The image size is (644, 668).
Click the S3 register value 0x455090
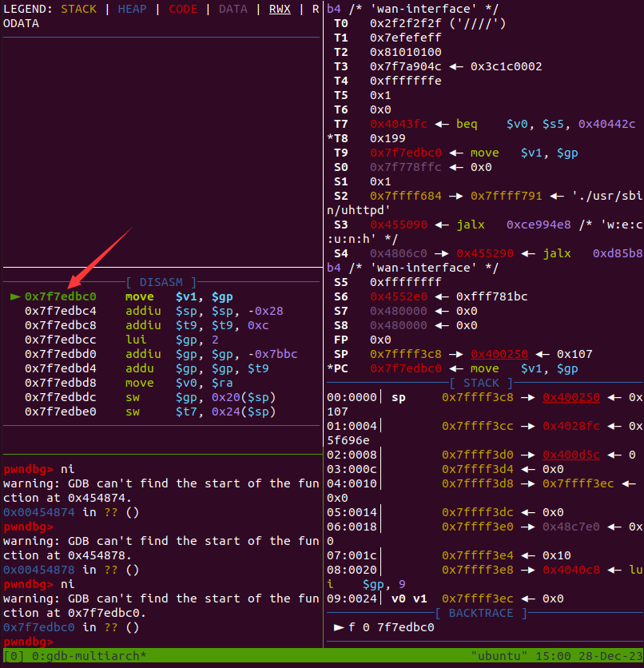tap(398, 225)
